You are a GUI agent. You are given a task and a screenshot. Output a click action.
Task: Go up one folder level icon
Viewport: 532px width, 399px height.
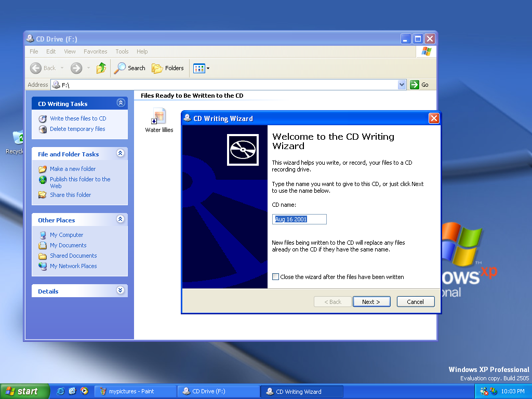click(101, 68)
